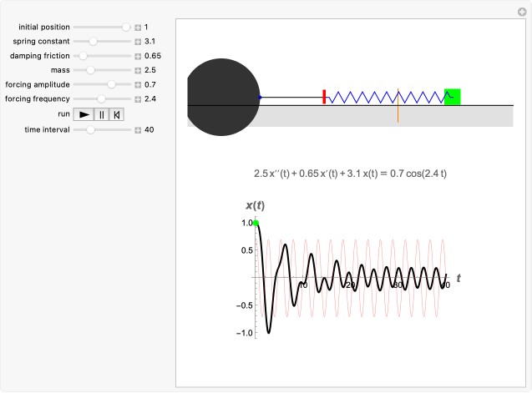Viewport: 532px width, 393px height.
Task: Reset the animation to the start
Action: pos(117,114)
